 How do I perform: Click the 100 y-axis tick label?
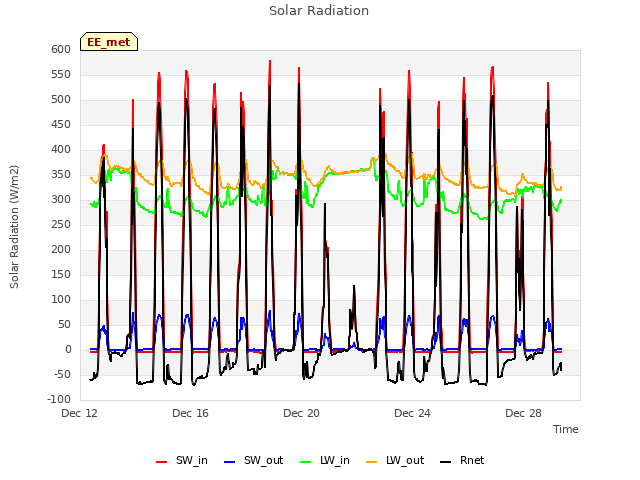tap(61, 300)
